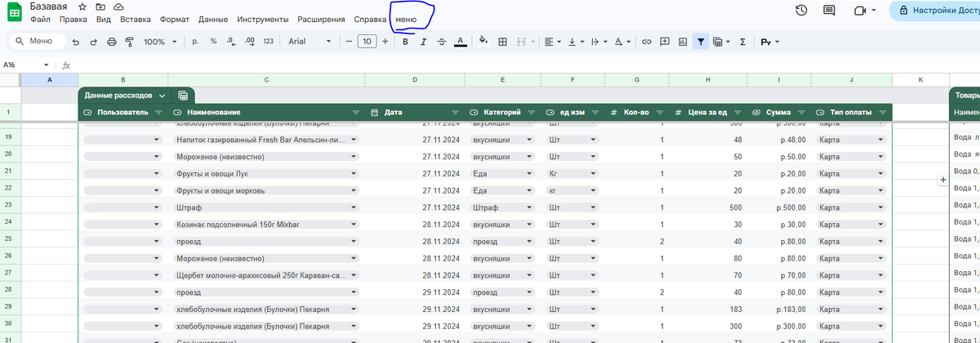Open the Расширения menu

(x=322, y=19)
